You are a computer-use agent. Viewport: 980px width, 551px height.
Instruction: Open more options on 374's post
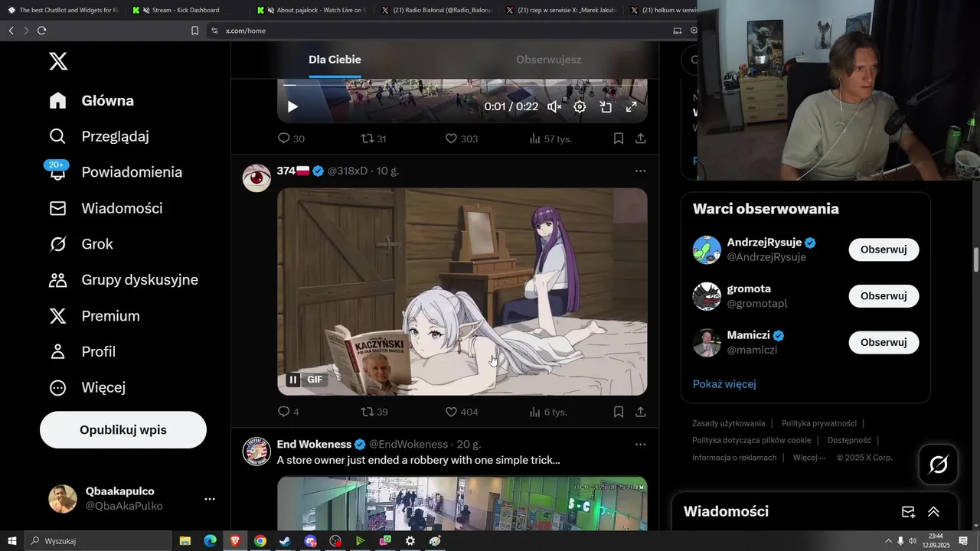[640, 171]
